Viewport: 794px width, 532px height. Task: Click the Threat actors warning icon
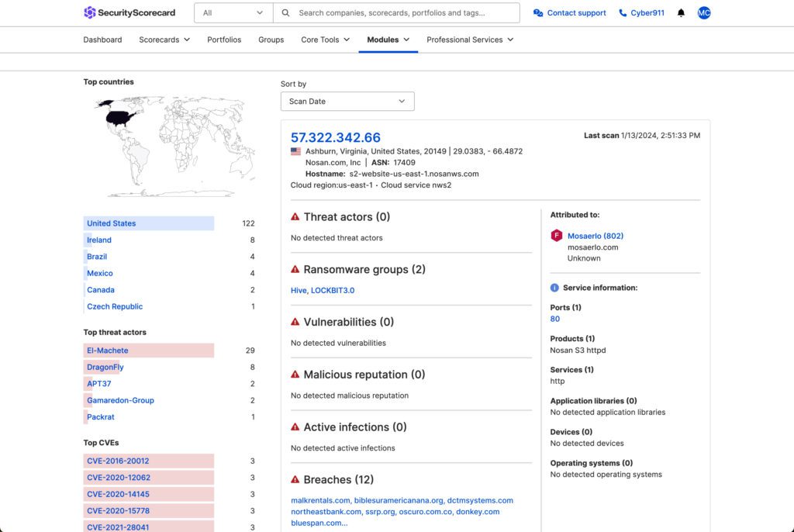[295, 217]
